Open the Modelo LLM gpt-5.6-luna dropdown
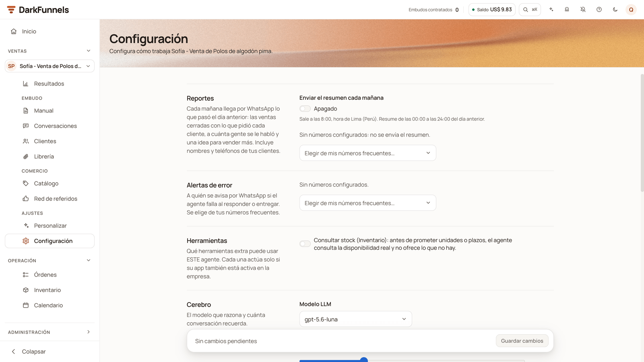644x362 pixels. (355, 319)
